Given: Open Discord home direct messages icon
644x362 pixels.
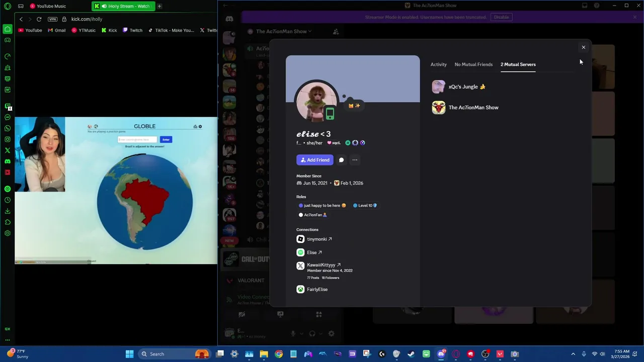Looking at the screenshot, I should point(229,19).
